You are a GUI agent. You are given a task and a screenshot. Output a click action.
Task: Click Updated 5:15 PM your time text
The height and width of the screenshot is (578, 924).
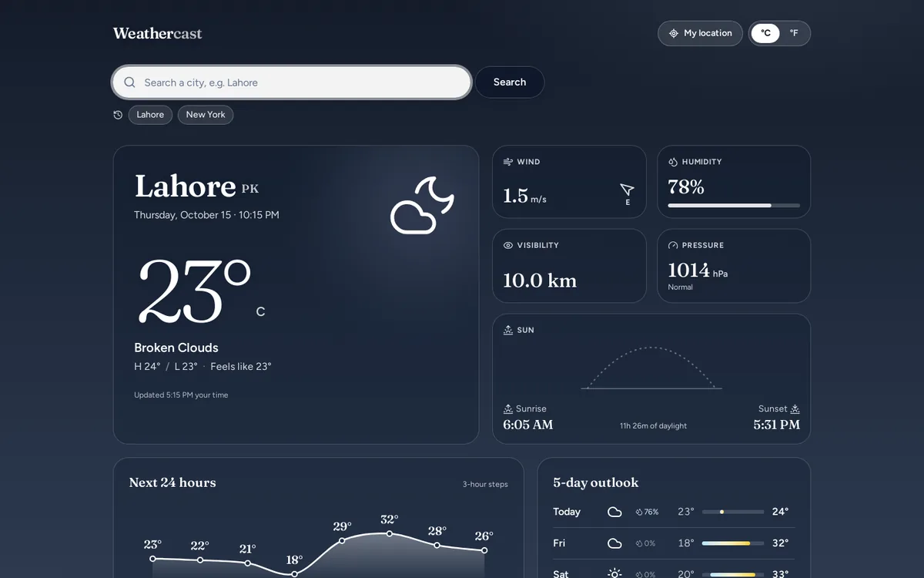coord(181,395)
